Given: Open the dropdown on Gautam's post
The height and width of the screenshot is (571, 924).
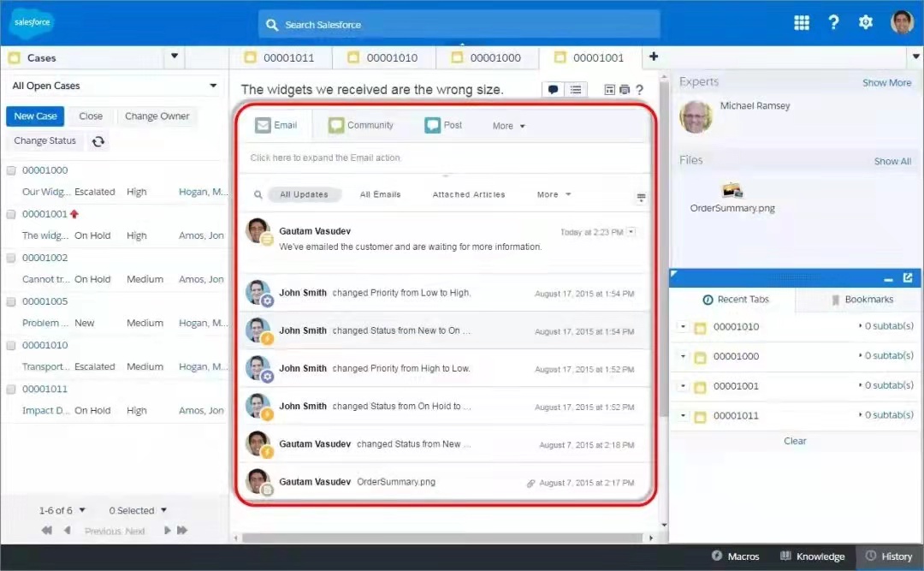Looking at the screenshot, I should (631, 232).
